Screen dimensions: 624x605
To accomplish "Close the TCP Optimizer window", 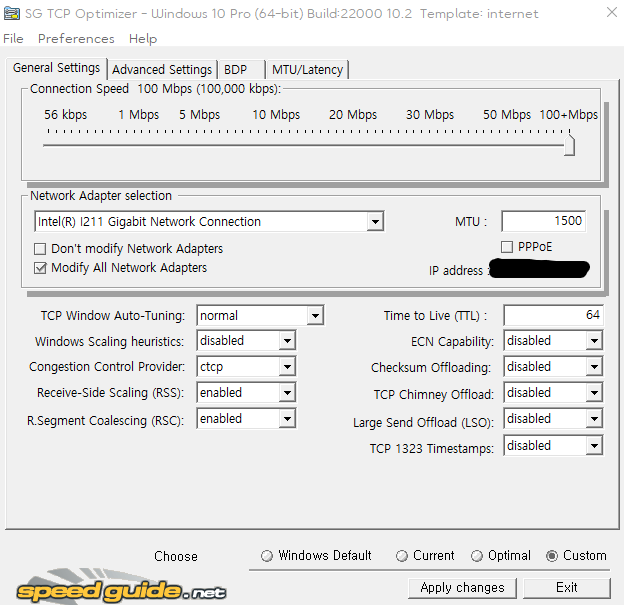I will [612, 13].
